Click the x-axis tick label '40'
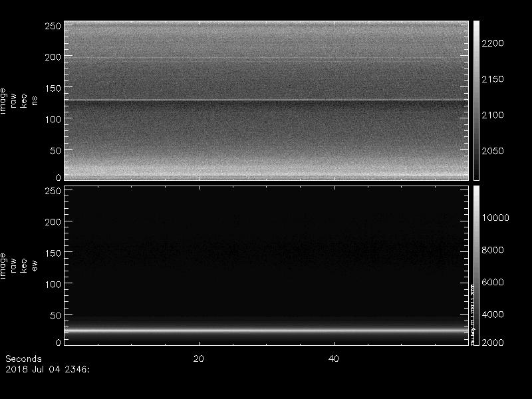 (334, 358)
